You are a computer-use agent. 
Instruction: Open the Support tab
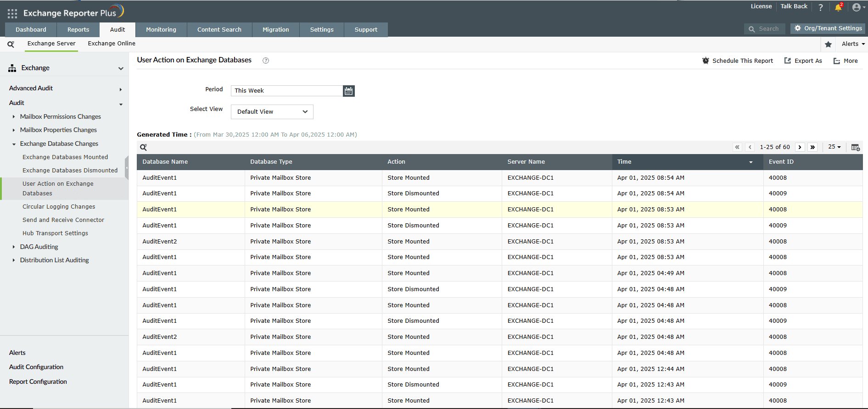pos(366,30)
